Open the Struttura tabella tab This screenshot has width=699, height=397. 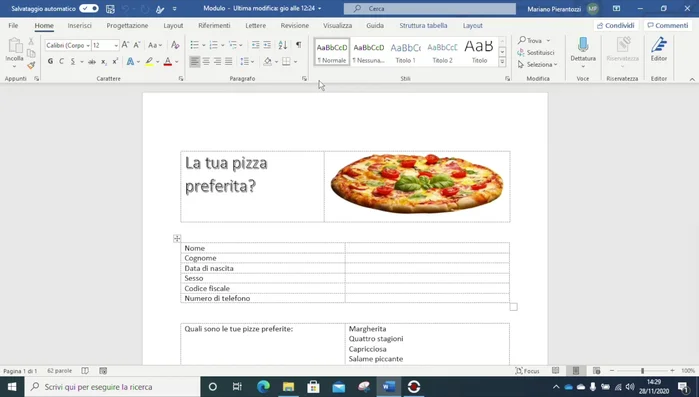(x=423, y=26)
